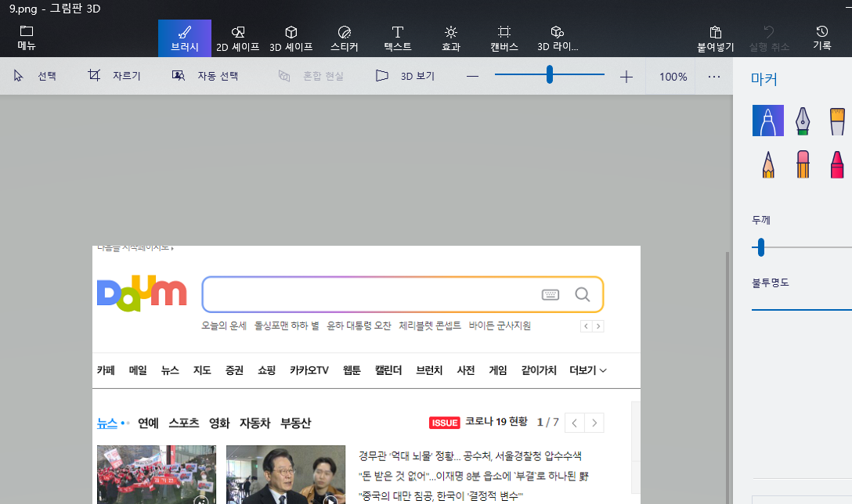The height and width of the screenshot is (504, 852).
Task: Click the 혼합 현실 button
Action: [312, 76]
